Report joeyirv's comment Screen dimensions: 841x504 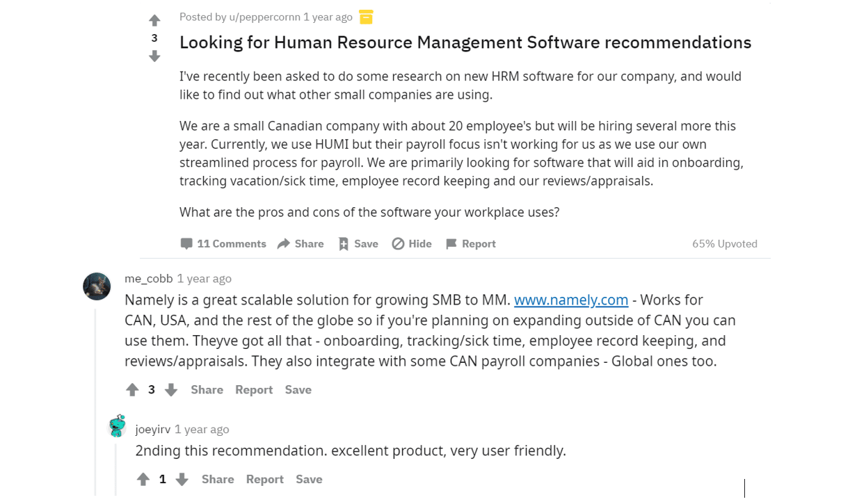(x=264, y=479)
